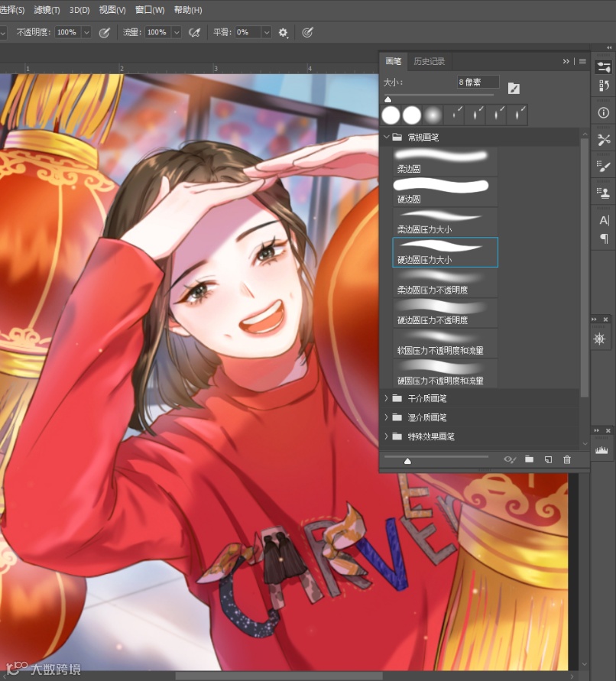Open the 3D(D) menu
The image size is (616, 681).
tap(79, 10)
